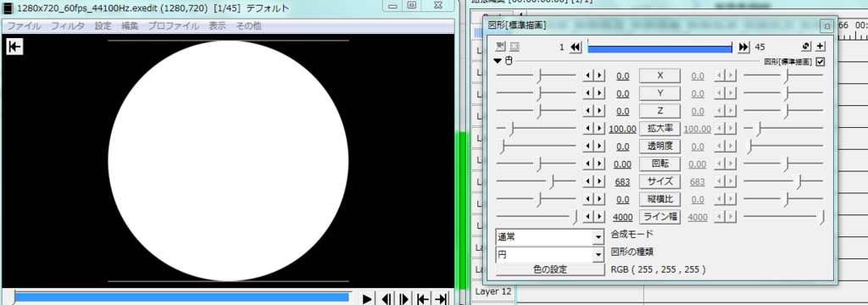Increase the Y value with its right arrow

[599, 93]
